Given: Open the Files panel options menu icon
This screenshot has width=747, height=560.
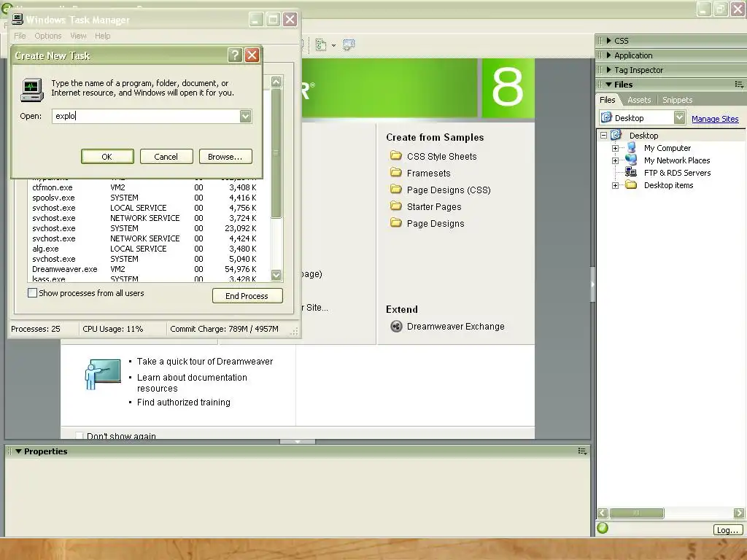Looking at the screenshot, I should (x=739, y=85).
